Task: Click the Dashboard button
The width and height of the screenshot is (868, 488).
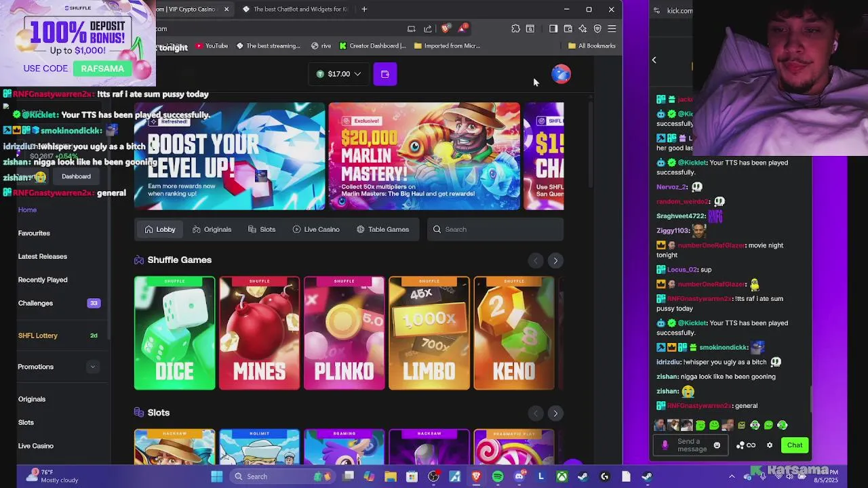Action: (76, 176)
